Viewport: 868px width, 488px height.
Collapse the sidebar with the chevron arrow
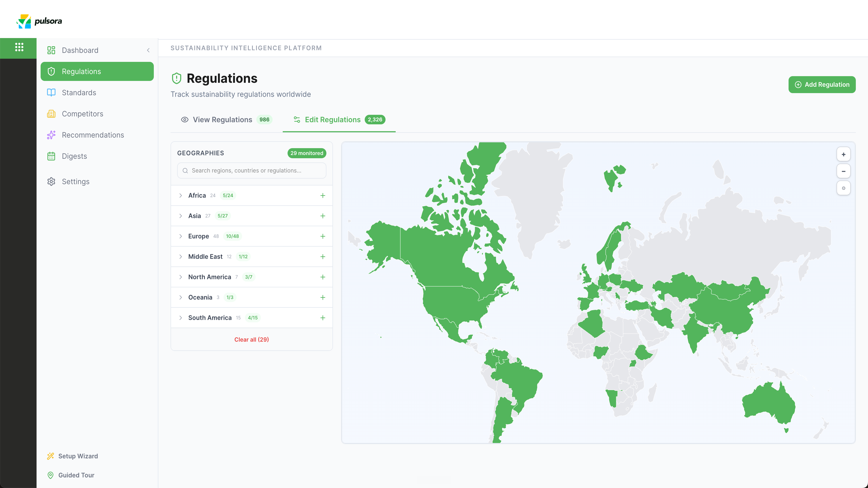click(x=148, y=50)
